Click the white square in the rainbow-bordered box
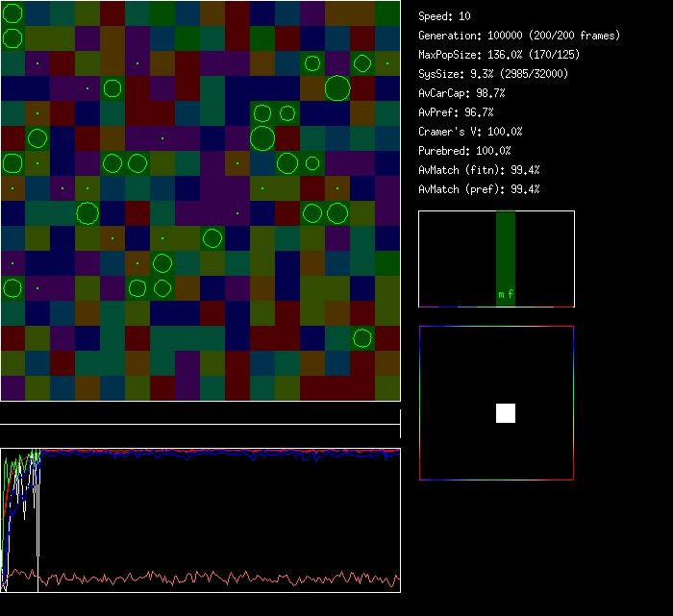Image resolution: width=673 pixels, height=616 pixels. [x=506, y=413]
